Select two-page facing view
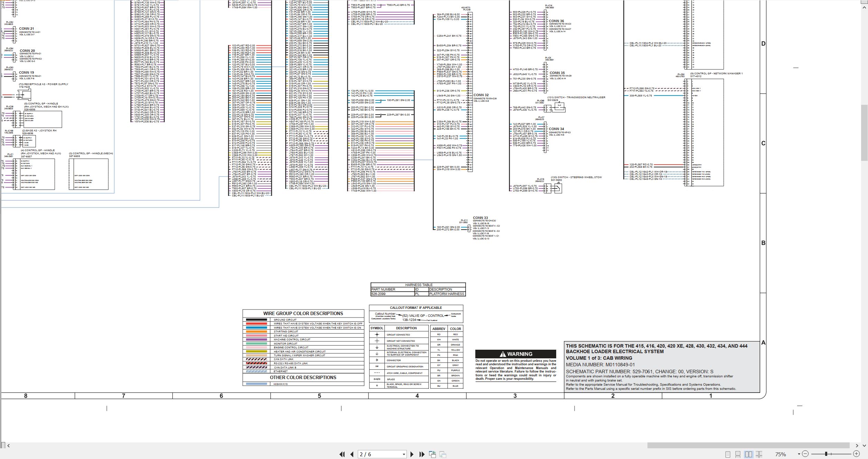Image resolution: width=868 pixels, height=459 pixels. pyautogui.click(x=748, y=454)
